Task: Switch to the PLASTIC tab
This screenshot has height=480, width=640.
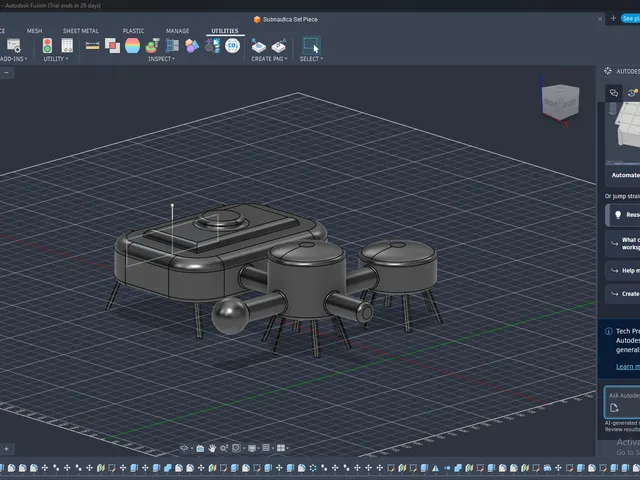Action: pos(133,31)
